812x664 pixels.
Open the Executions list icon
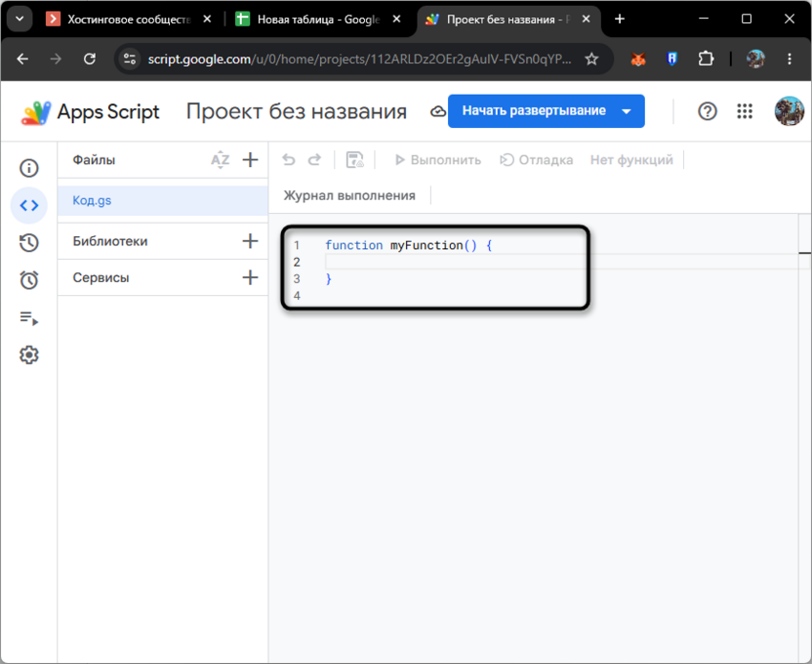coord(29,317)
